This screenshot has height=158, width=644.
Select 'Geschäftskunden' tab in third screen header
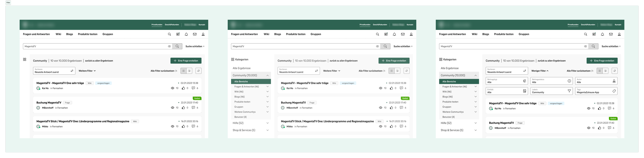tap(588, 25)
